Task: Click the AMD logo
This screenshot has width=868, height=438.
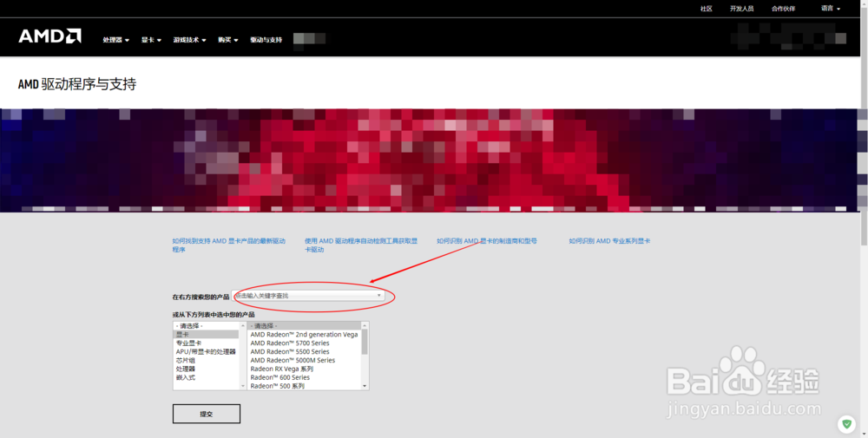Action: click(49, 36)
